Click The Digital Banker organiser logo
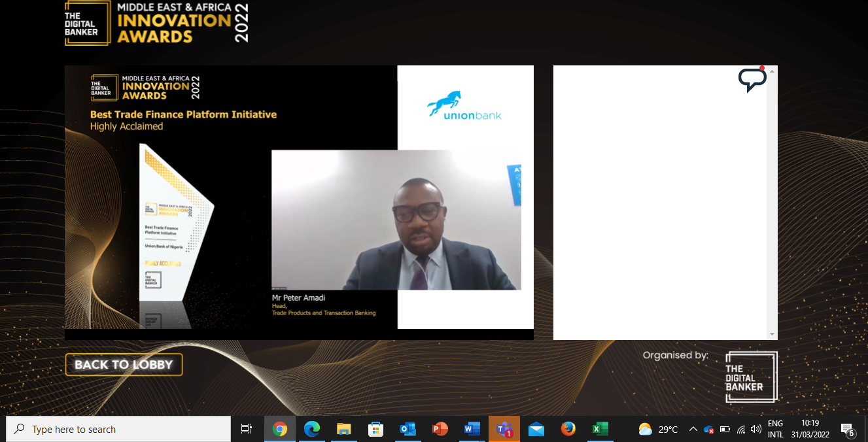The image size is (868, 442). pos(751,377)
